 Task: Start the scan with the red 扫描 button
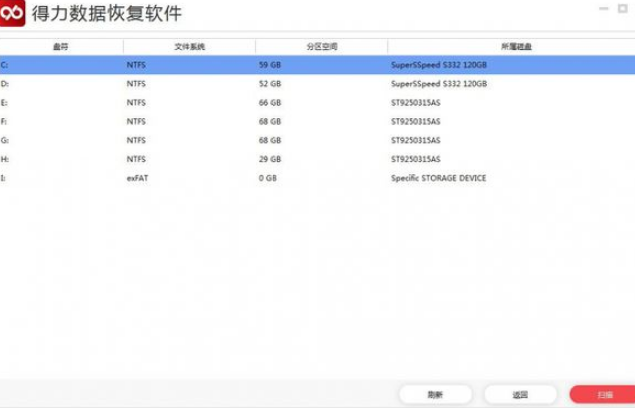point(603,394)
